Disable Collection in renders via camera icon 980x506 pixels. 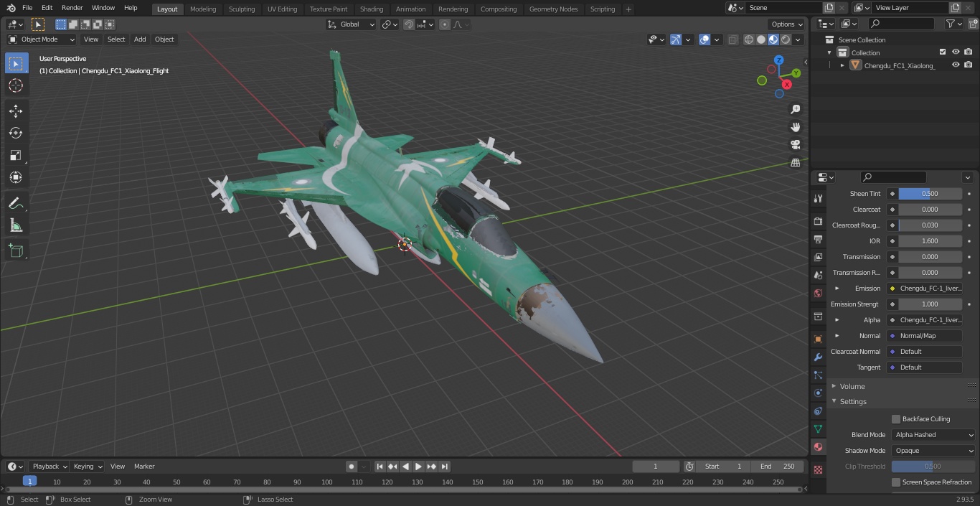(969, 52)
